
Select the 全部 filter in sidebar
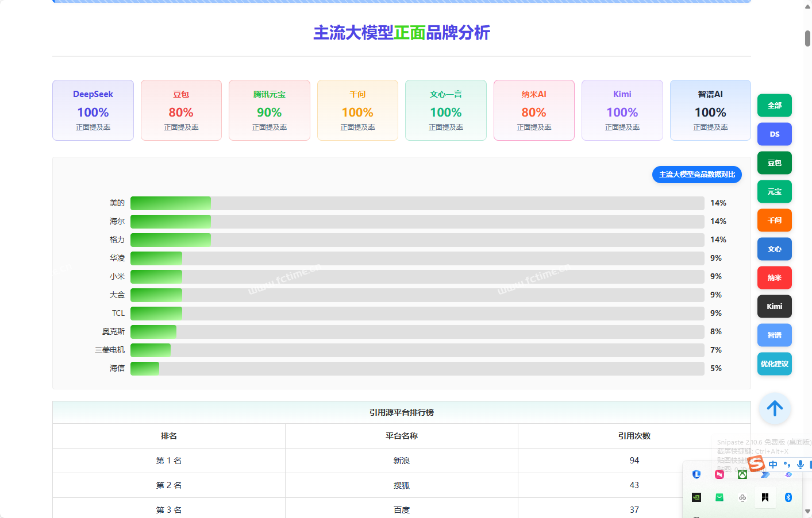pyautogui.click(x=774, y=106)
